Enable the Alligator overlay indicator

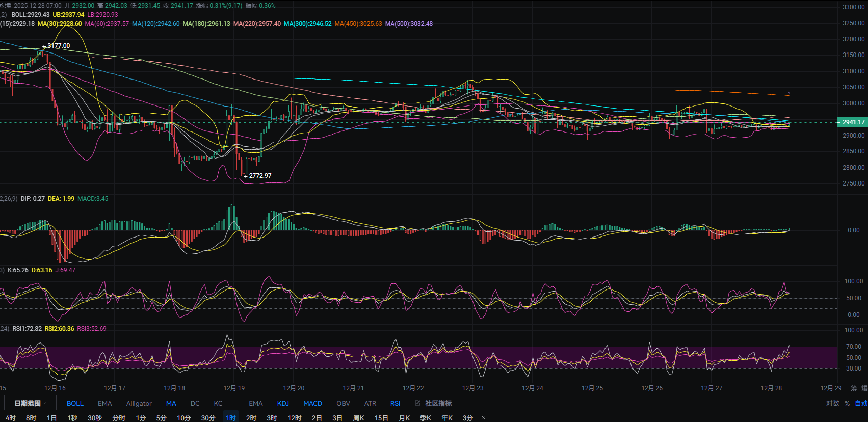(139, 403)
